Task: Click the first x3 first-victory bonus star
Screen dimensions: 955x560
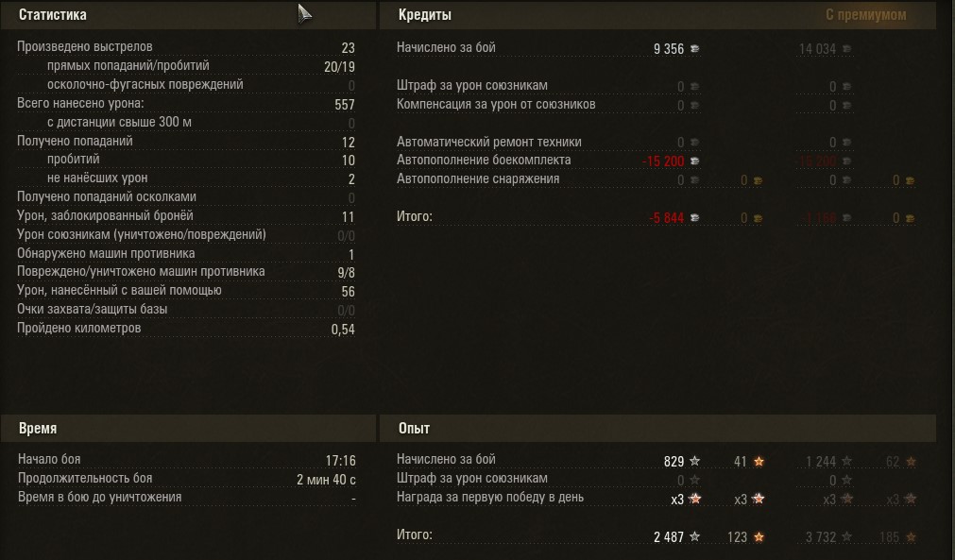Action: click(x=695, y=499)
